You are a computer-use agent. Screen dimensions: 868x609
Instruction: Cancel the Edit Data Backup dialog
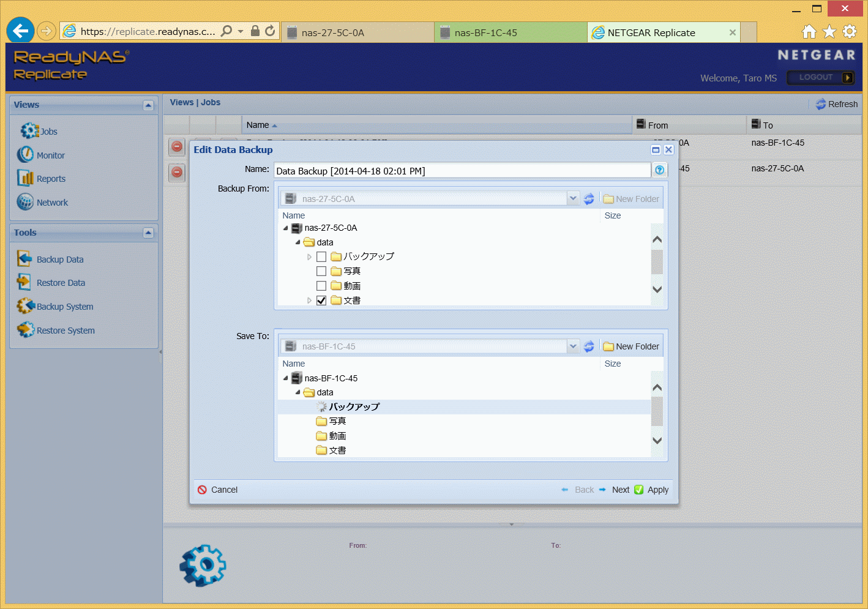(x=218, y=490)
